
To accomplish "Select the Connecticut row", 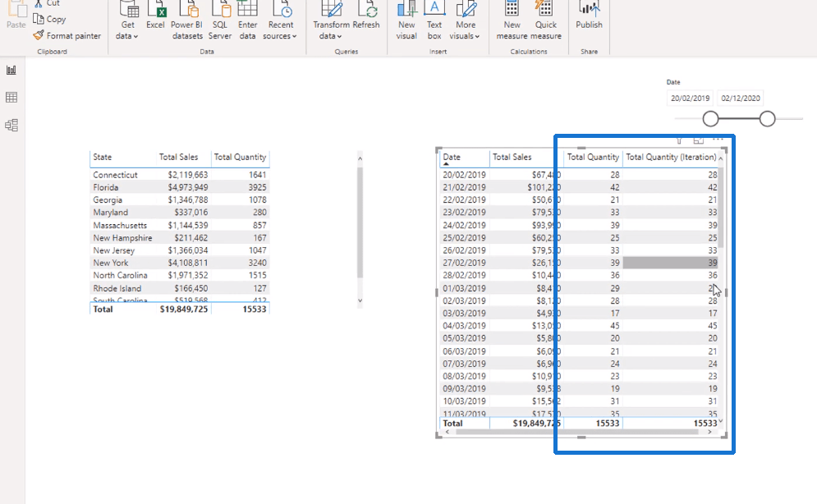I will pos(180,175).
